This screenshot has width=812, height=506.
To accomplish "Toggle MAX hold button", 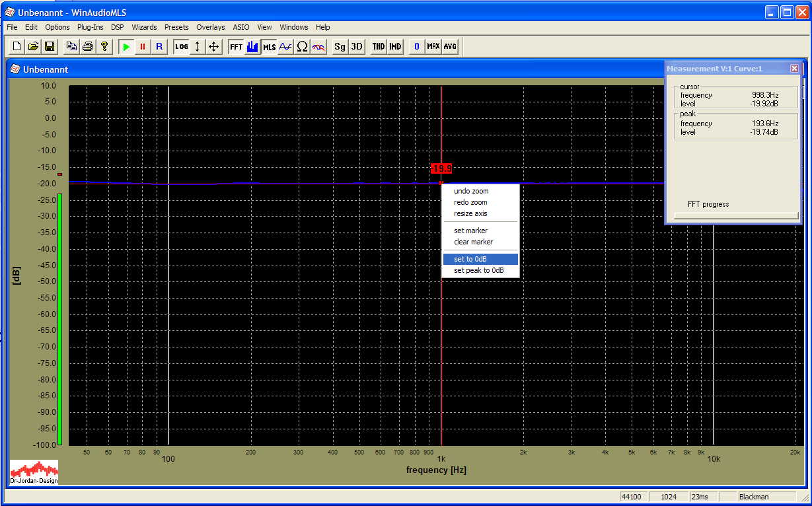I will coord(433,46).
